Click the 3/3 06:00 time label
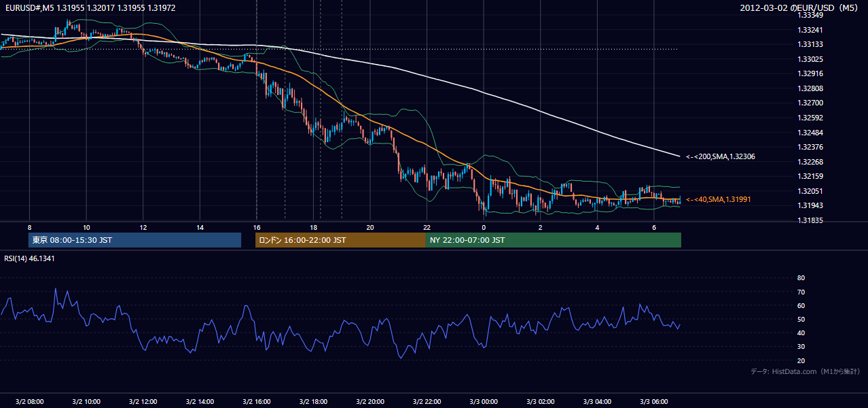Image resolution: width=868 pixels, height=408 pixels. coord(653,401)
